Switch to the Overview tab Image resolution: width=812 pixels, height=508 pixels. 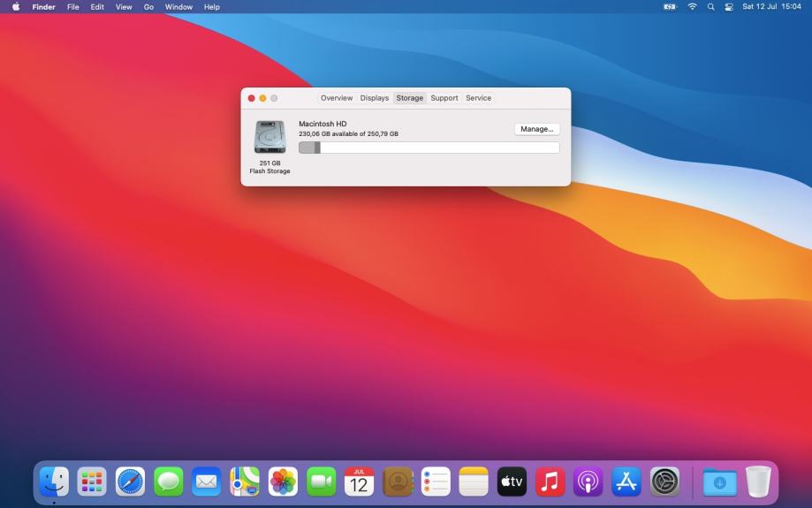coord(336,98)
